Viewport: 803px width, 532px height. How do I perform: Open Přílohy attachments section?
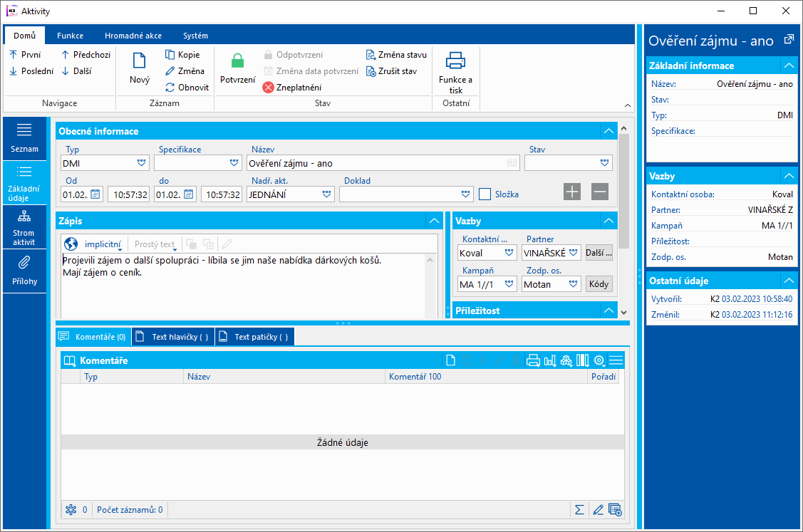tap(24, 271)
